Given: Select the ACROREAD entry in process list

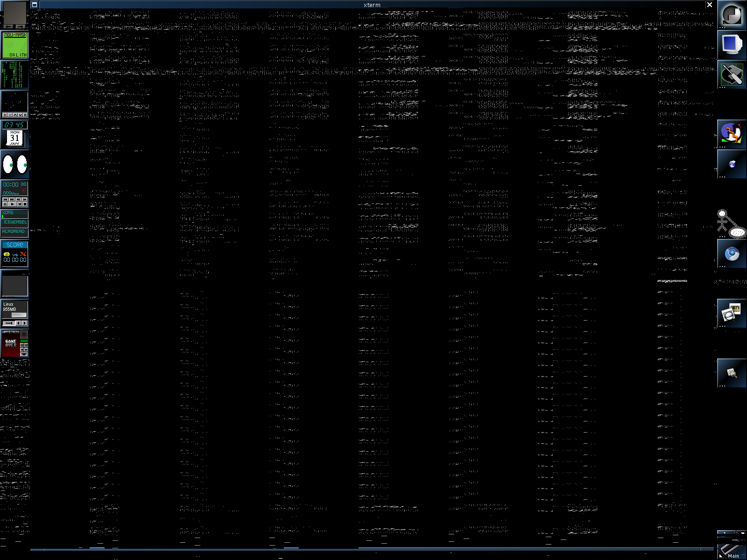Looking at the screenshot, I should tap(15, 231).
